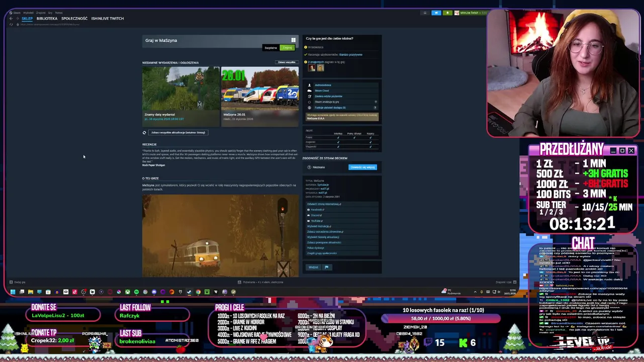Image resolution: width=644 pixels, height=362 pixels.
Task: Open Spotify on the taskbar
Action: (x=136, y=292)
